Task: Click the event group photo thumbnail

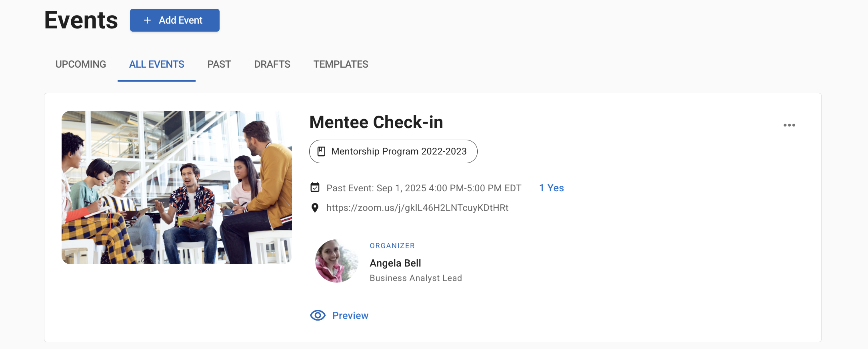Action: 177,187
